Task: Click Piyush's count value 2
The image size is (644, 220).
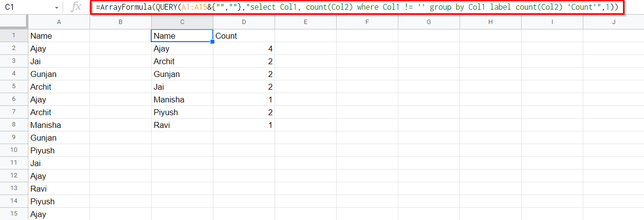Action: [244, 112]
